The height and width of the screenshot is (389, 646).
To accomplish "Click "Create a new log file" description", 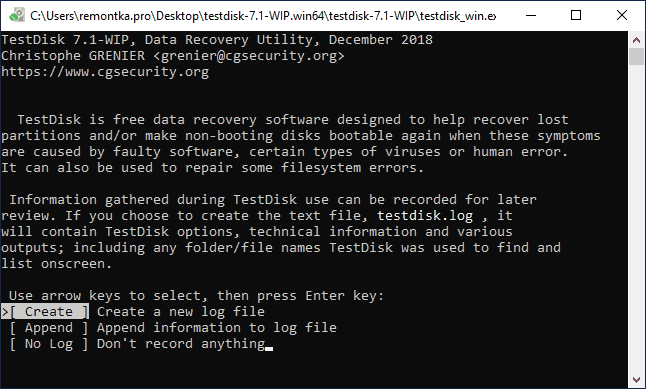I will pyautogui.click(x=180, y=312).
